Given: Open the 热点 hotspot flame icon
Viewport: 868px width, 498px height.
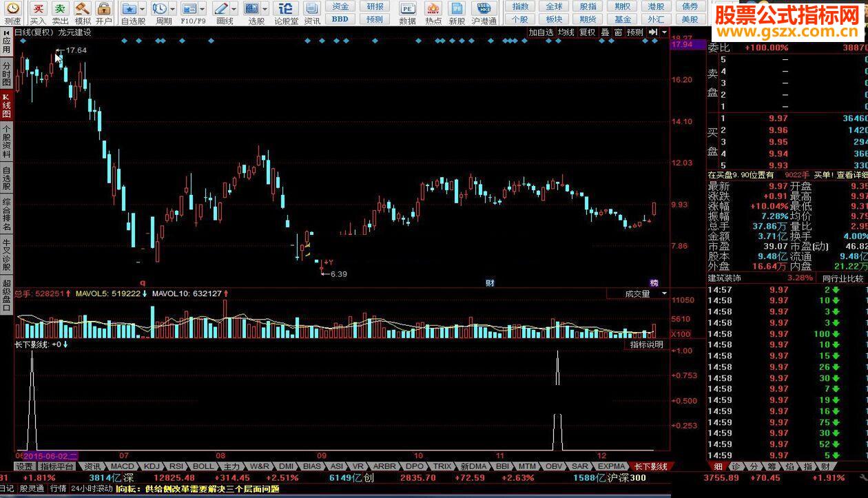Looking at the screenshot, I should [x=433, y=9].
